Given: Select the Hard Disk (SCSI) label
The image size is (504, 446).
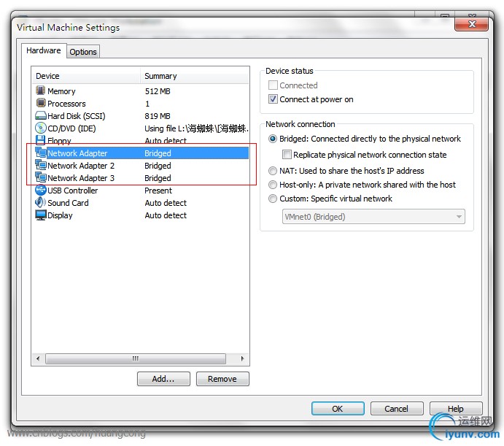Looking at the screenshot, I should pos(77,116).
